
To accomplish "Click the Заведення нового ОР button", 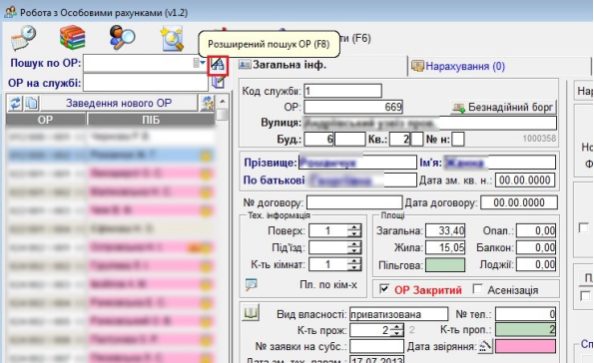I will pos(119,103).
